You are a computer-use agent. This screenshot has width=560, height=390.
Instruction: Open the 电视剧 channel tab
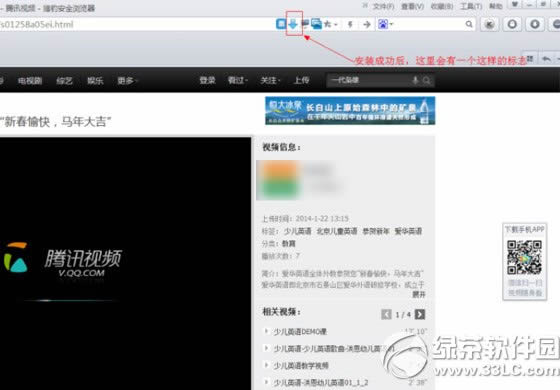pos(30,81)
